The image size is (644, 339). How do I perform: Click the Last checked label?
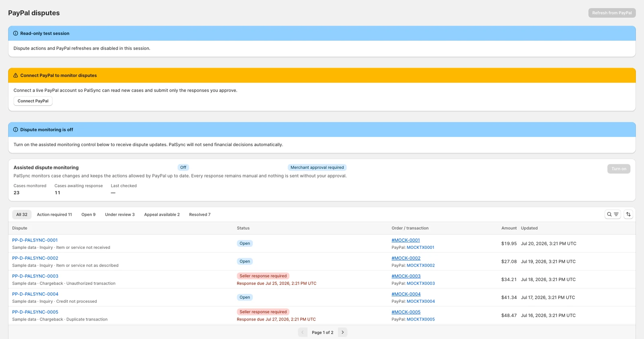click(124, 186)
